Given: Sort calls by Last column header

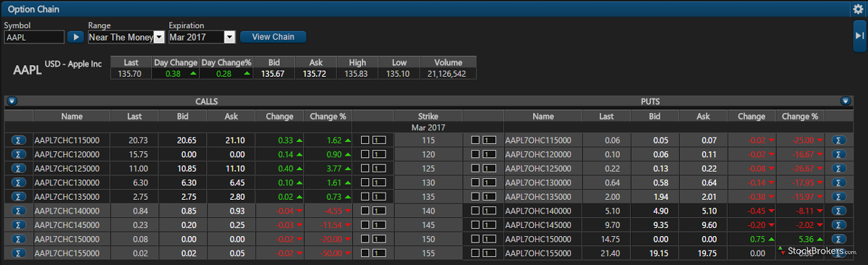Looking at the screenshot, I should (x=135, y=116).
